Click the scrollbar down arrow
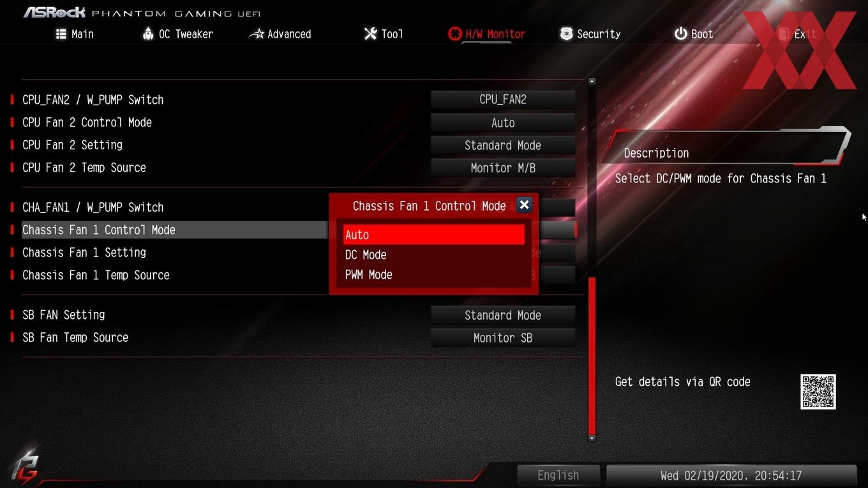This screenshot has height=488, width=868. (x=592, y=438)
